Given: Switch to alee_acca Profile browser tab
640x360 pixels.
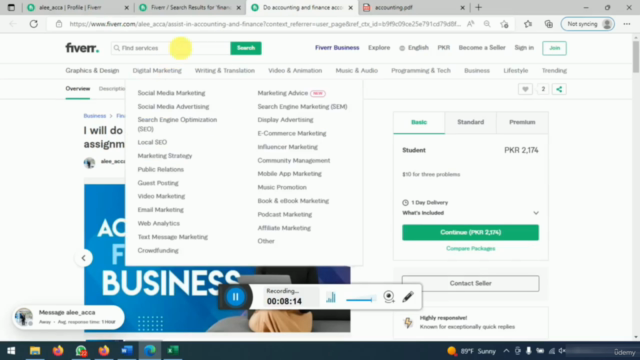Looking at the screenshot, I should (x=78, y=8).
